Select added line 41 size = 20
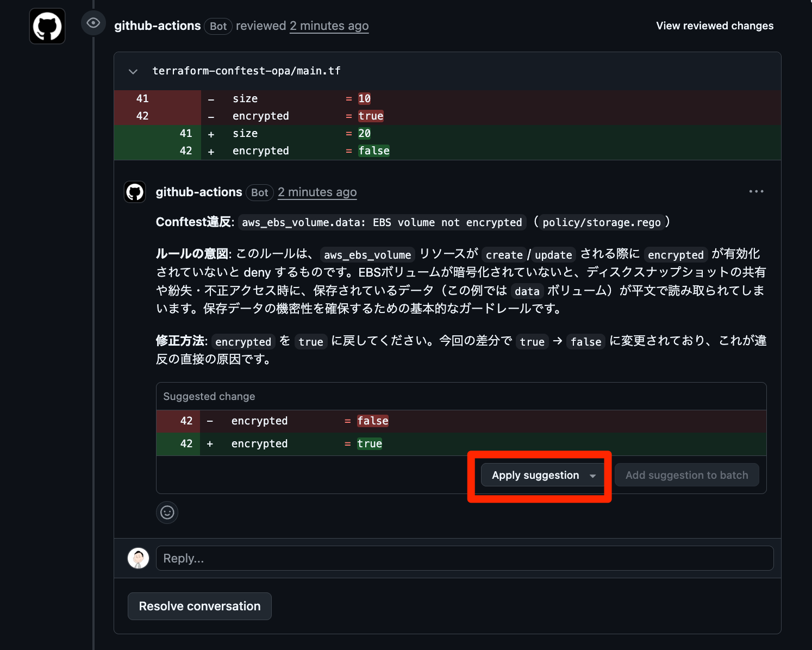This screenshot has width=812, height=650. pos(447,133)
